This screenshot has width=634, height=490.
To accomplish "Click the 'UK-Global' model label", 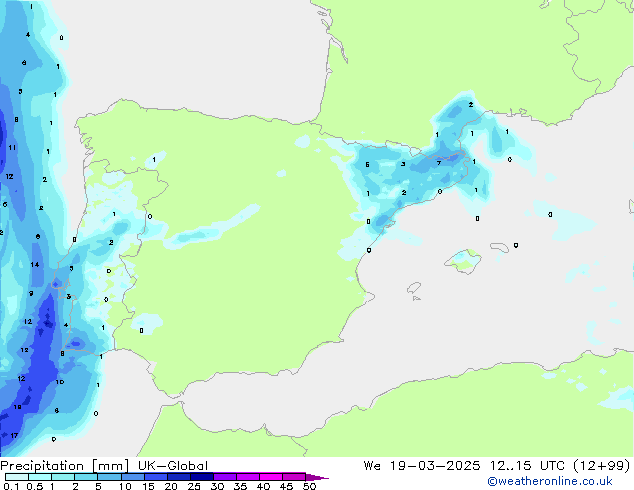I will (173, 466).
